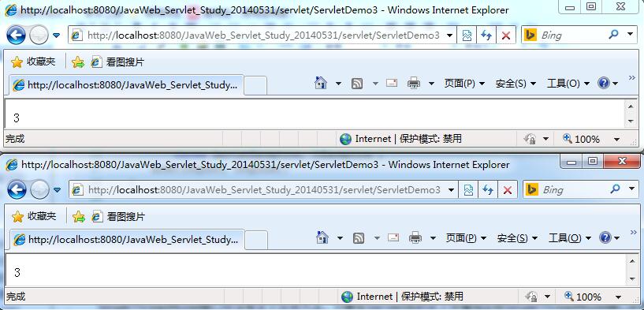Click Internet security zone in bottom status bar
This screenshot has width=644, height=310.
click(404, 297)
